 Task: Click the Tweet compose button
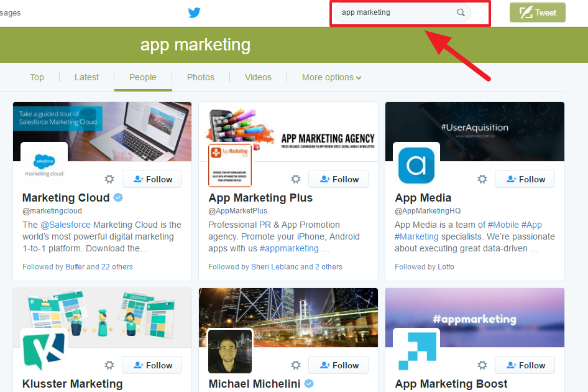(x=538, y=12)
